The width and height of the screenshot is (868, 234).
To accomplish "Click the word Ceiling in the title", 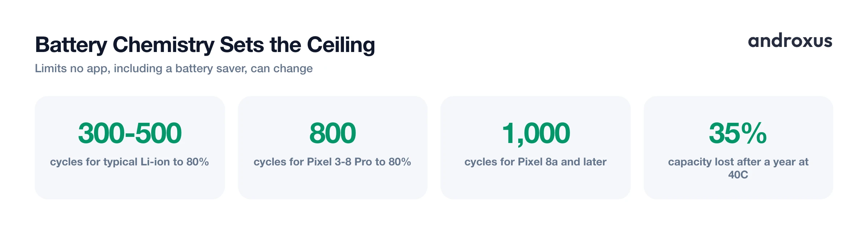I will [x=341, y=45].
